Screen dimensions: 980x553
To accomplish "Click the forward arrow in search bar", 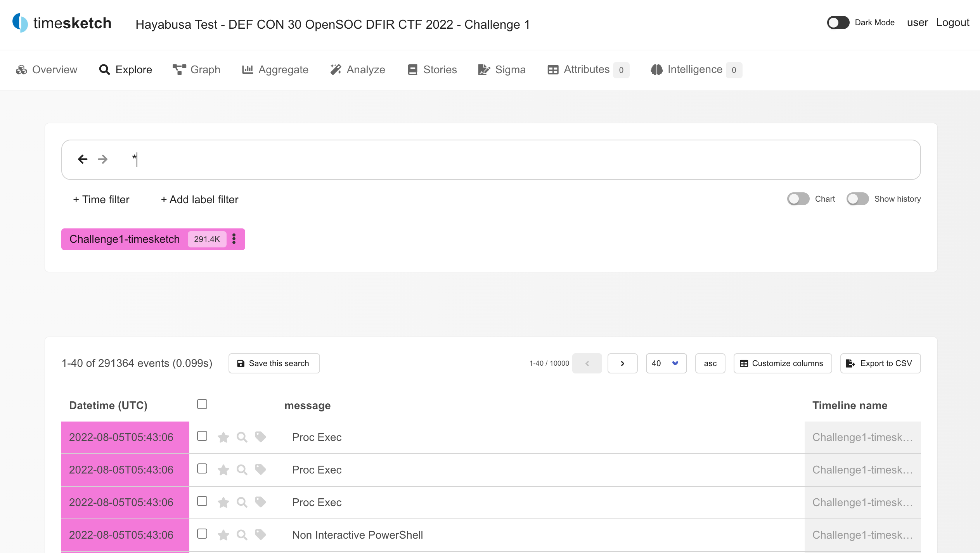I will coord(103,159).
